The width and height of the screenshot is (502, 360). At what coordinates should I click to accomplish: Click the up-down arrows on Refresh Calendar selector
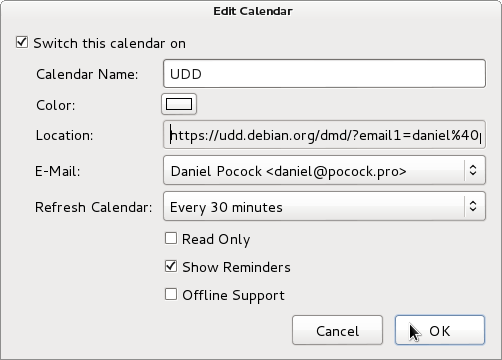tap(473, 206)
